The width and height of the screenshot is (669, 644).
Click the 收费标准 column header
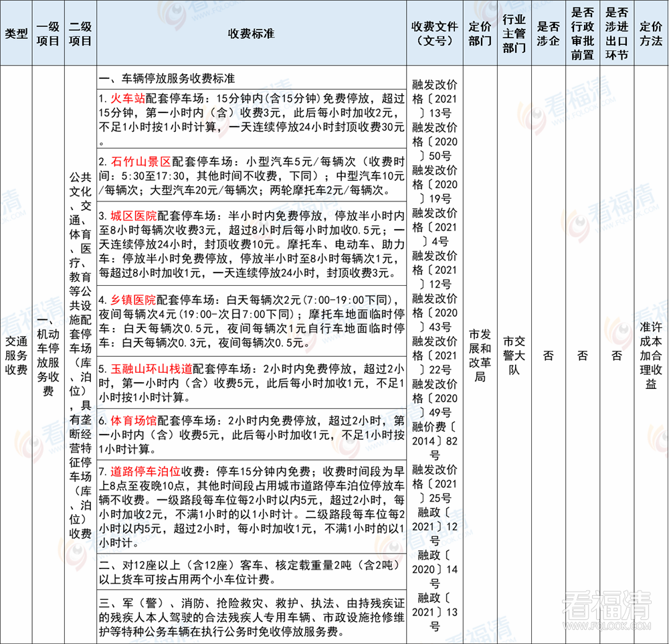pyautogui.click(x=252, y=33)
